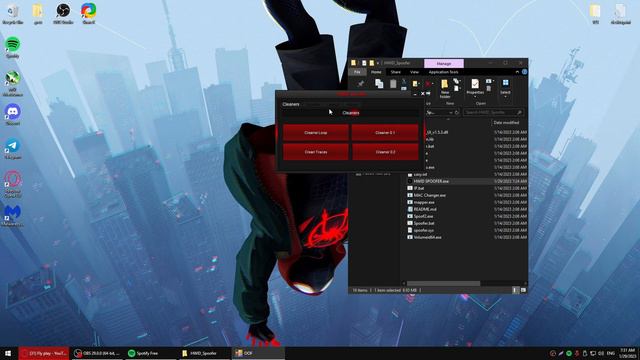
Task: Click the refresh button beside address bar
Action: coord(457,112)
